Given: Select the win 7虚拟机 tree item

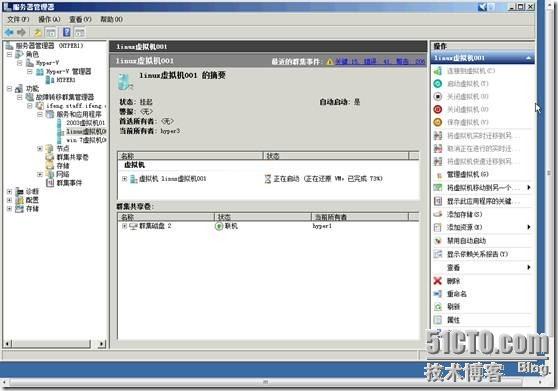Looking at the screenshot, I should 86,140.
